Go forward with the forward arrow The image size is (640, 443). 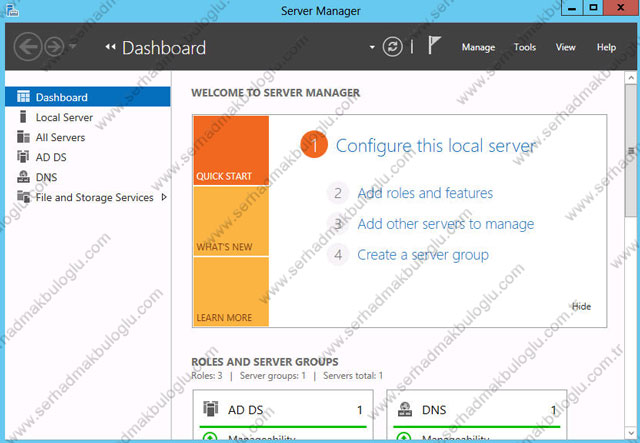[x=54, y=47]
